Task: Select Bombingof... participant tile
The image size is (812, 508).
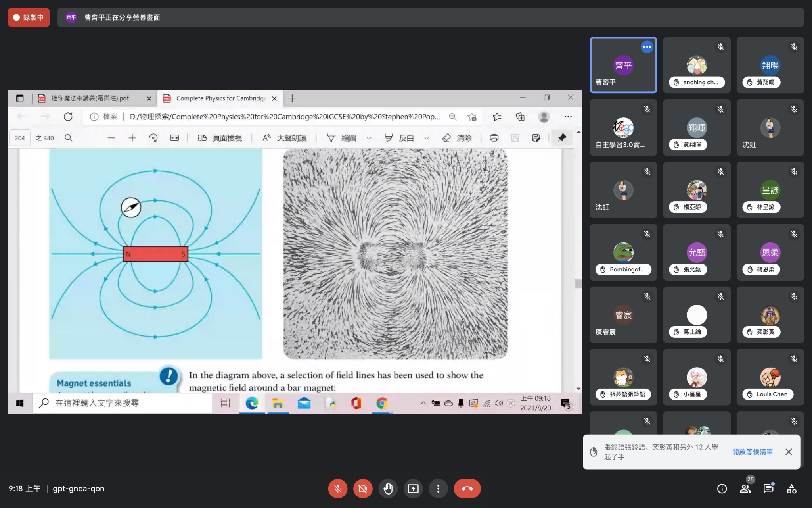Action: [x=623, y=252]
